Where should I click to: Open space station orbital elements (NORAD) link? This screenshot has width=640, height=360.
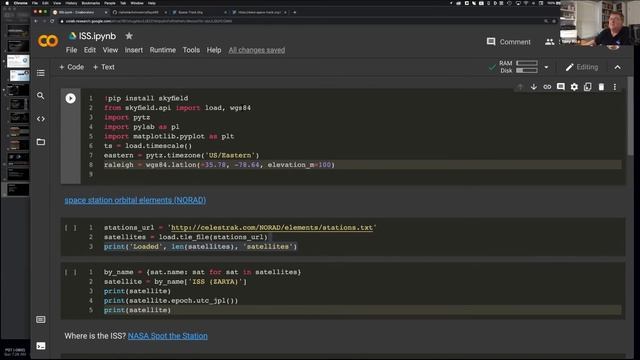click(x=135, y=200)
